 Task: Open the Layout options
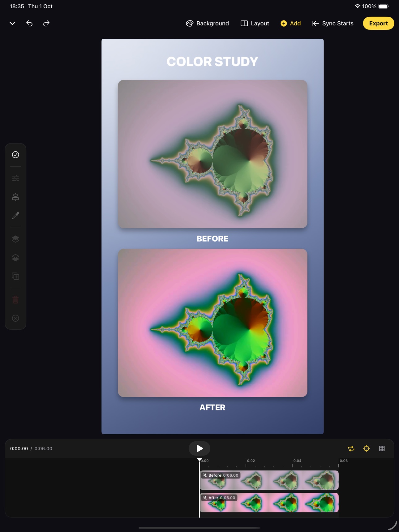click(255, 23)
